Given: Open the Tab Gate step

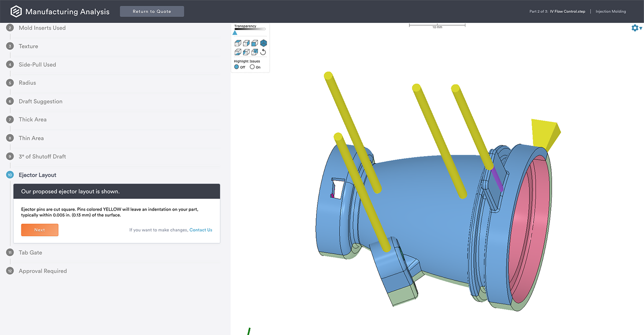Looking at the screenshot, I should click(x=30, y=253).
